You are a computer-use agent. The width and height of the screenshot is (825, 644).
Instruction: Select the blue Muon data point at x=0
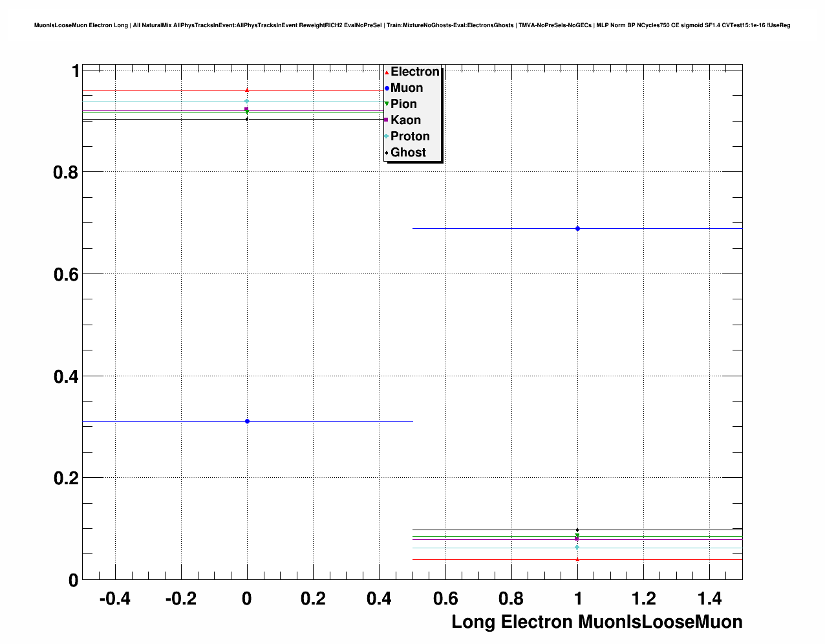click(x=247, y=421)
